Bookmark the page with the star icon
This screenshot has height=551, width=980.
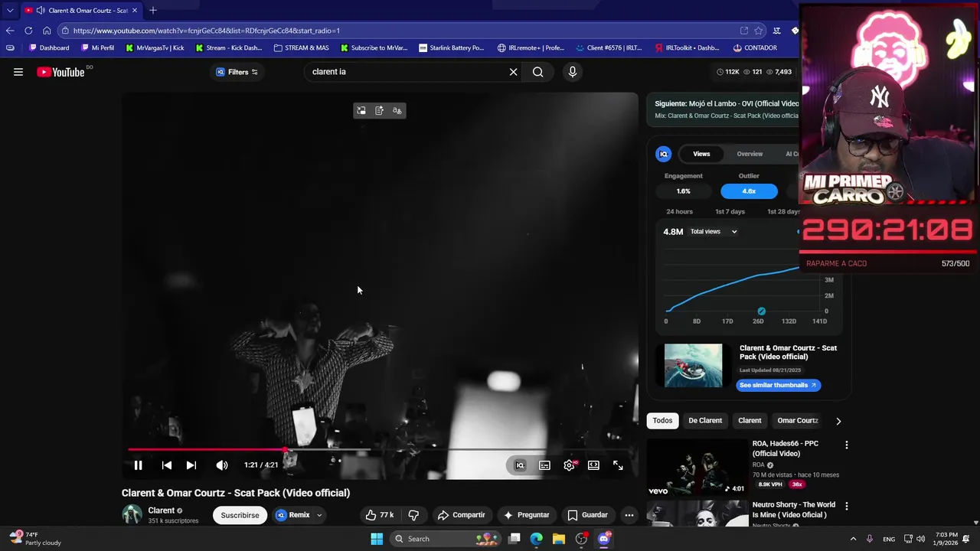pos(759,31)
